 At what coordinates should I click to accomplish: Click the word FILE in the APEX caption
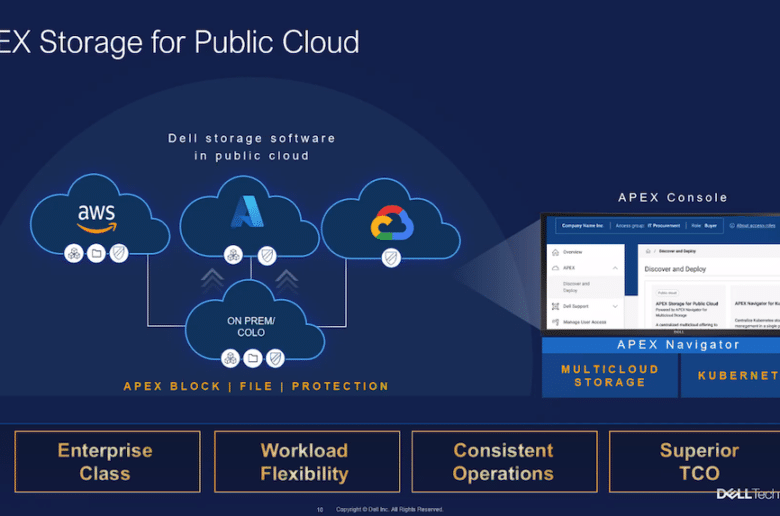(x=256, y=386)
